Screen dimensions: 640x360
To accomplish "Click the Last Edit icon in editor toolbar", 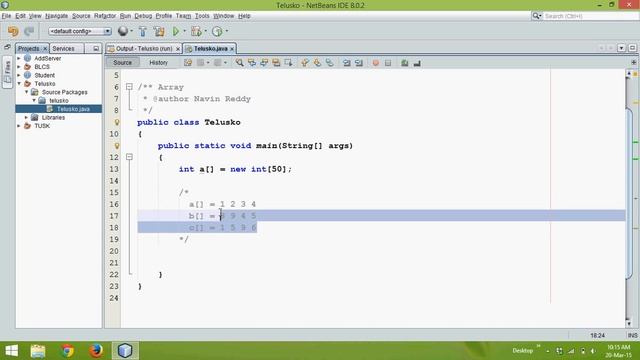I will tap(188, 63).
